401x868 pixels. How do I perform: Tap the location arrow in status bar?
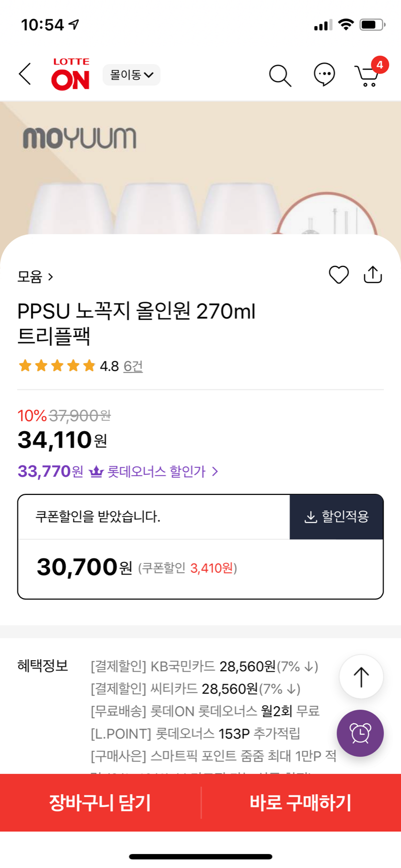pos(74,24)
